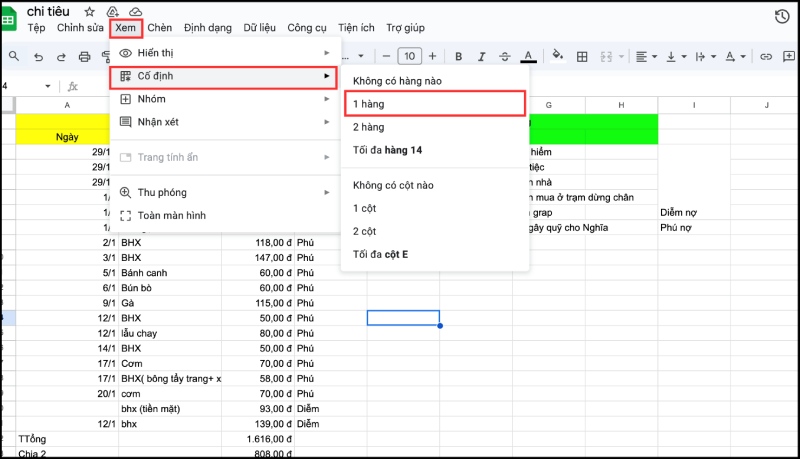Expand the Cố định submenu
This screenshot has height=459, width=800.
223,76
